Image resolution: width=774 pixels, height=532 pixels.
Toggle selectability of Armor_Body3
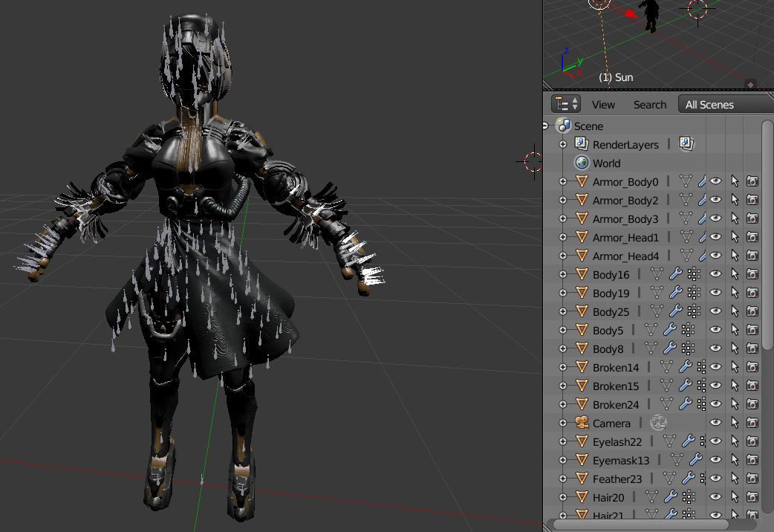pos(735,219)
